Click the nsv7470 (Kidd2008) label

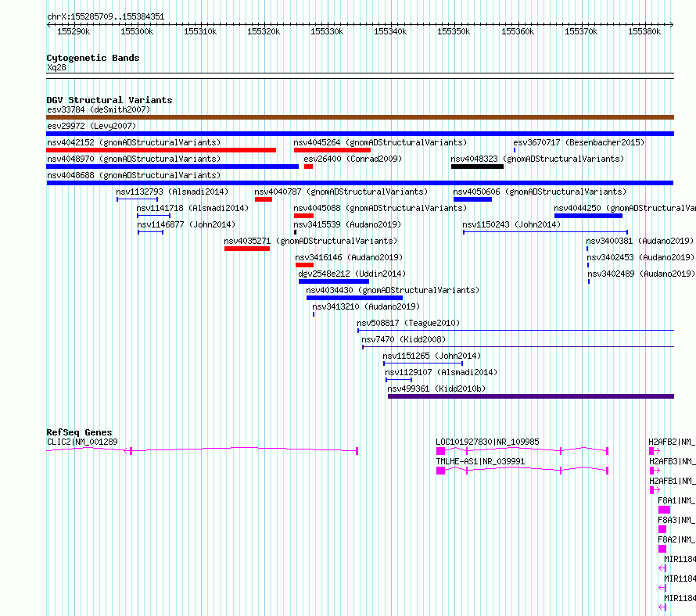coord(404,339)
